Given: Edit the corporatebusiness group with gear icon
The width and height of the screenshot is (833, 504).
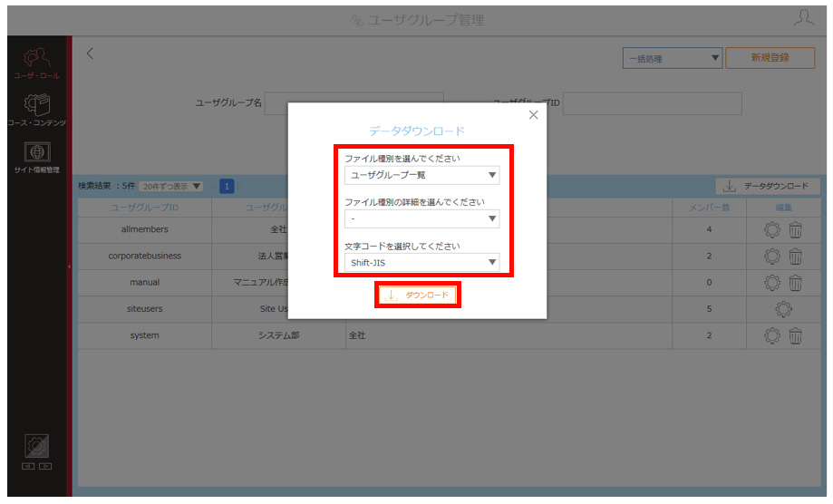Looking at the screenshot, I should [772, 257].
